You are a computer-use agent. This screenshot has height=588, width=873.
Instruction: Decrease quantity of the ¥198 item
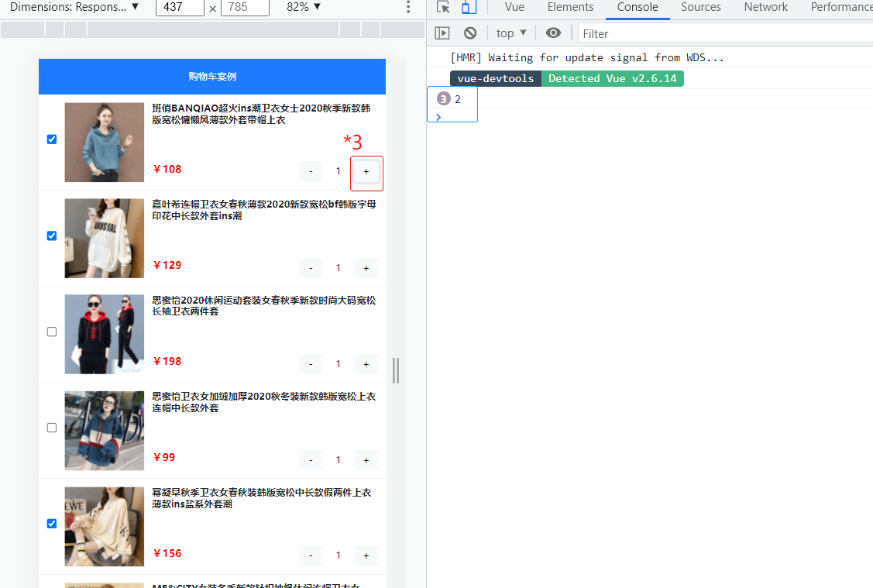[311, 364]
